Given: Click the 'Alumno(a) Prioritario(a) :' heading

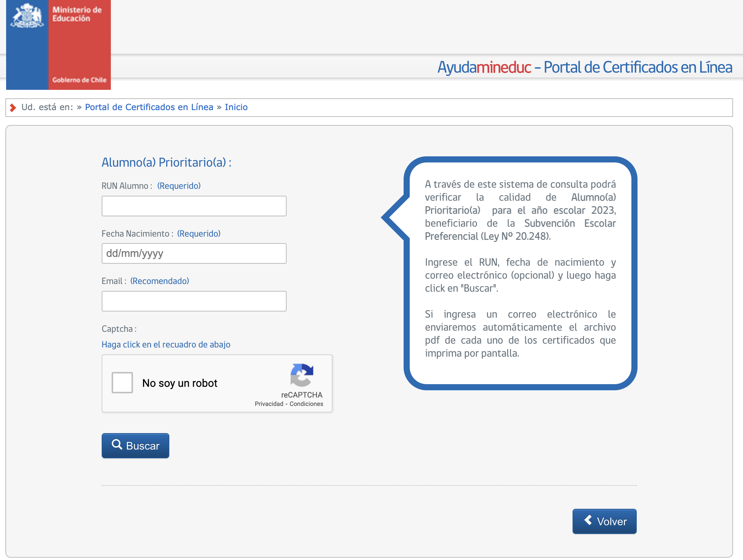Looking at the screenshot, I should (x=167, y=162).
